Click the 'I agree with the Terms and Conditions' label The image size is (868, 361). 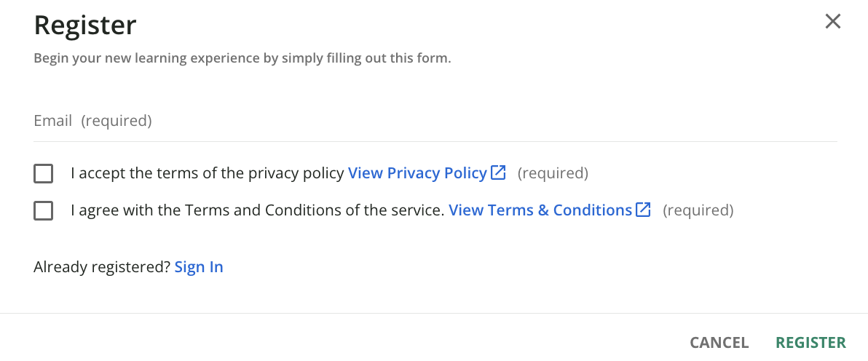pos(258,210)
